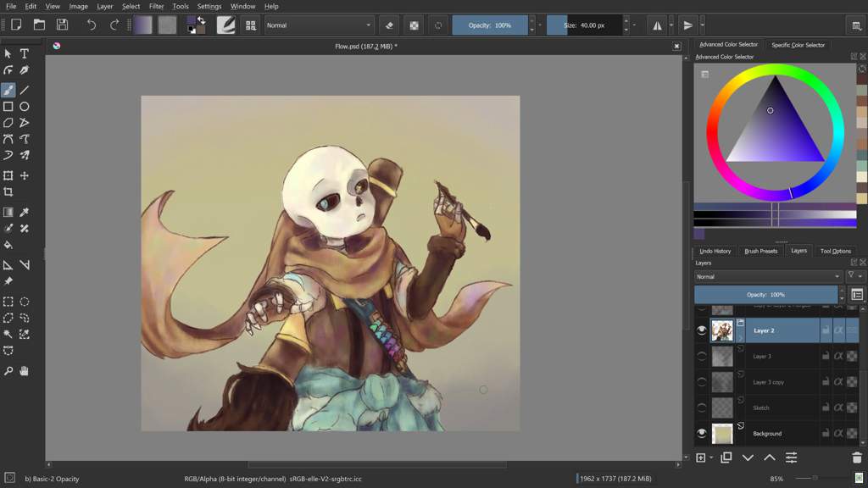Expand vertical mirror options arrow
This screenshot has width=868, height=488.
coord(703,25)
